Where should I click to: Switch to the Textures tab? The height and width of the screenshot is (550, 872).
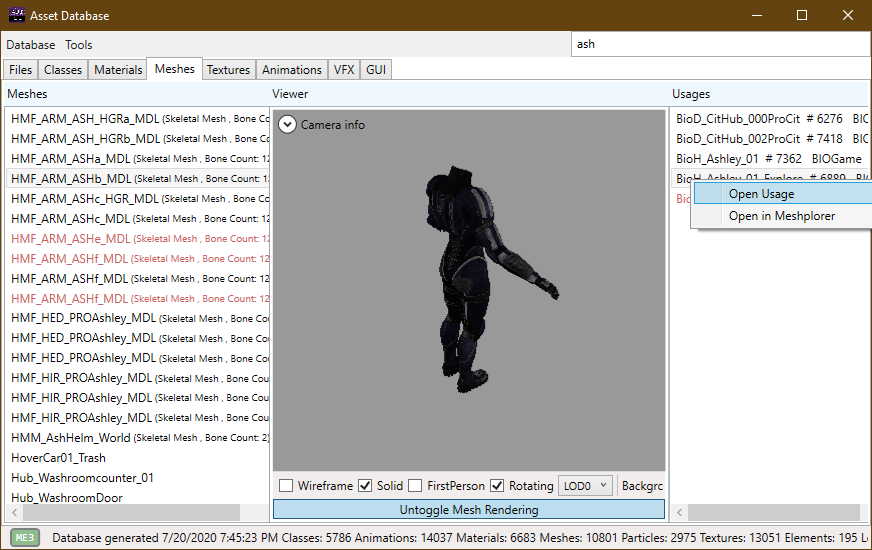pyautogui.click(x=228, y=70)
